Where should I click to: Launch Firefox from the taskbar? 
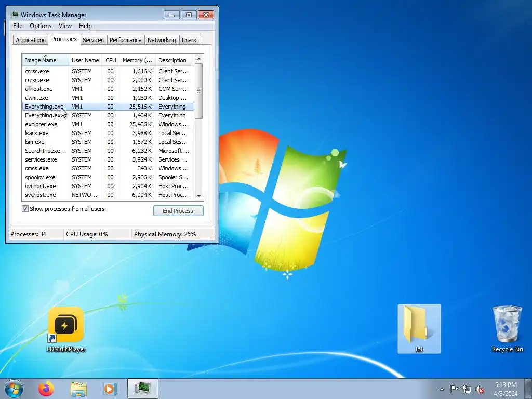point(46,389)
